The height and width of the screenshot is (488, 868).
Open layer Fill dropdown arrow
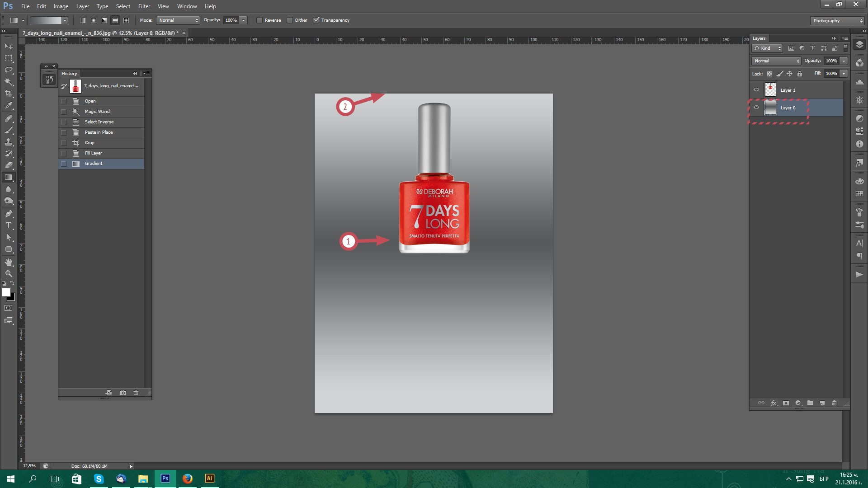pyautogui.click(x=844, y=74)
